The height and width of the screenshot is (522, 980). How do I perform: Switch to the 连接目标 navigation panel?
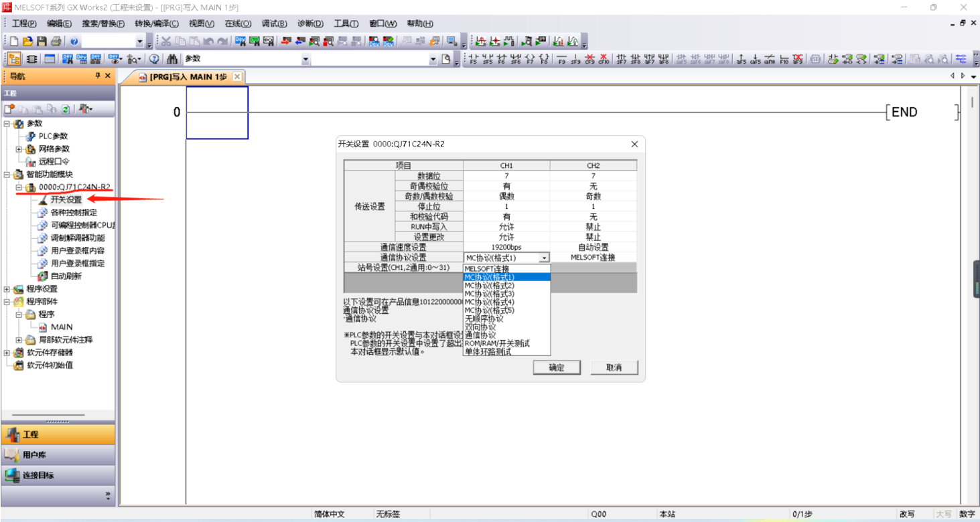pyautogui.click(x=58, y=475)
